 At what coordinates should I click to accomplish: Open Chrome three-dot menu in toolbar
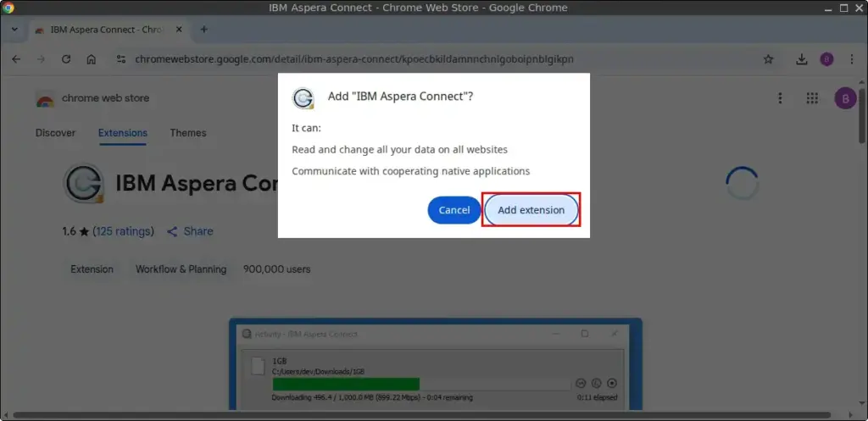(x=852, y=59)
